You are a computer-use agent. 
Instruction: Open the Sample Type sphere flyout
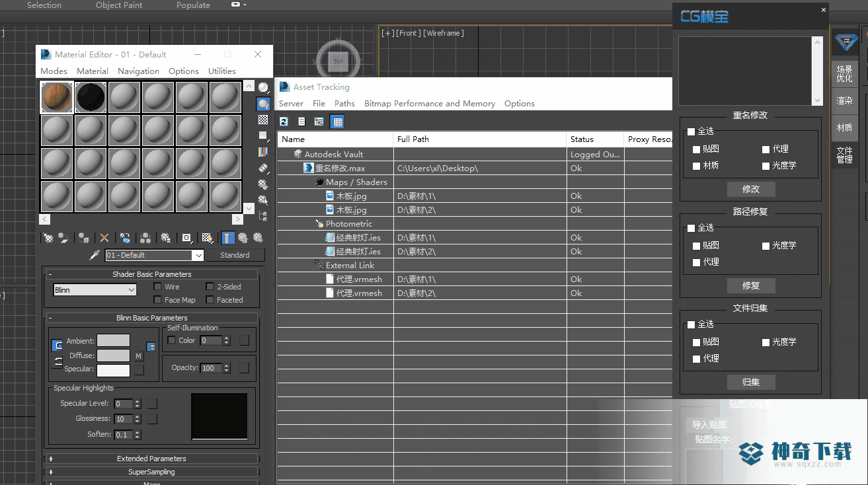pos(263,88)
